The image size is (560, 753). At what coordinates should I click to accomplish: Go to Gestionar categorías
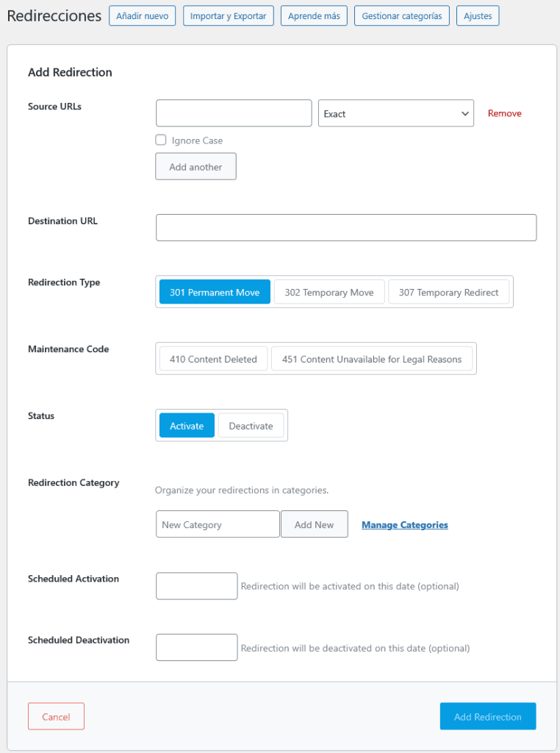(x=401, y=16)
